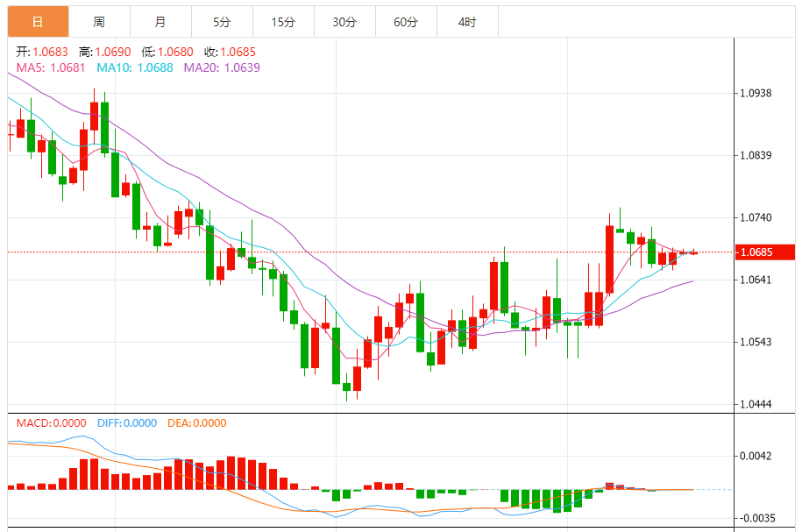Click the MACD:0.0000 indicator label

coord(51,423)
